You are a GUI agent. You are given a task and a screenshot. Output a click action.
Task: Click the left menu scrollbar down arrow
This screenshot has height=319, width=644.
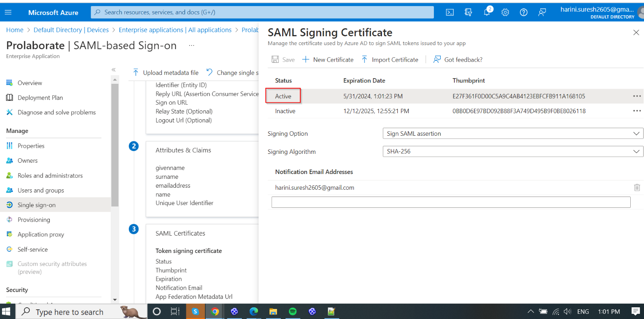click(115, 300)
